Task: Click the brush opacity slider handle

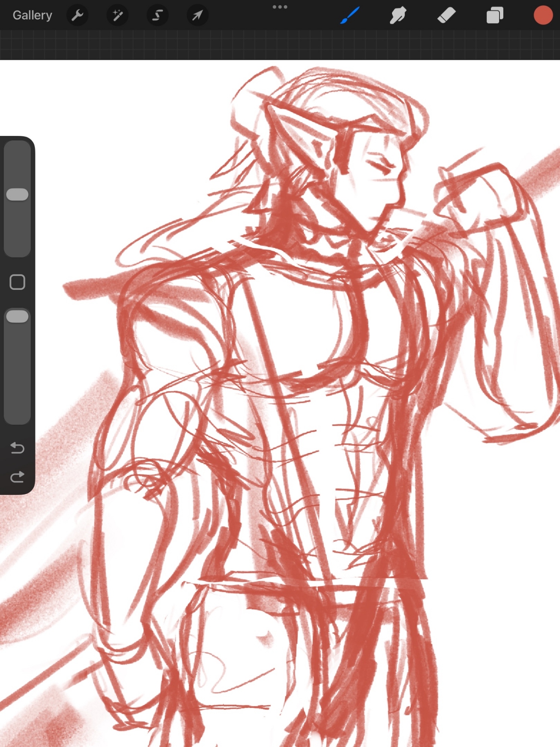Action: (18, 316)
